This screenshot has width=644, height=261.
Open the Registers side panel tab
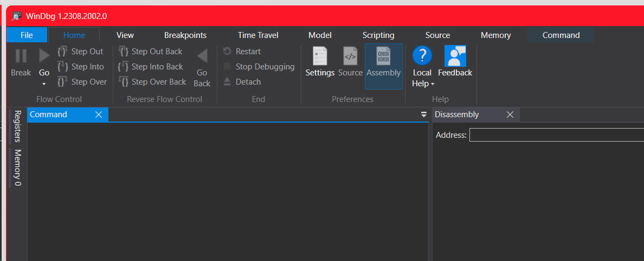[17, 126]
